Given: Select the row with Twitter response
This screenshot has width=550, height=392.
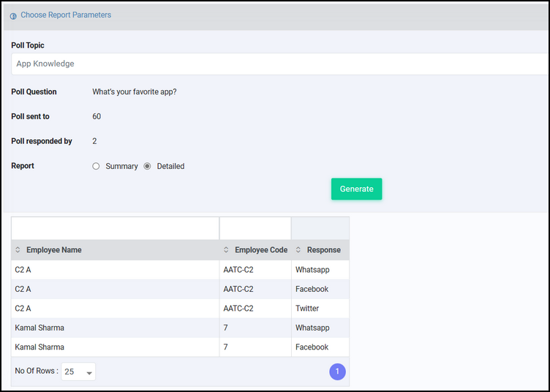Looking at the screenshot, I should [181, 309].
